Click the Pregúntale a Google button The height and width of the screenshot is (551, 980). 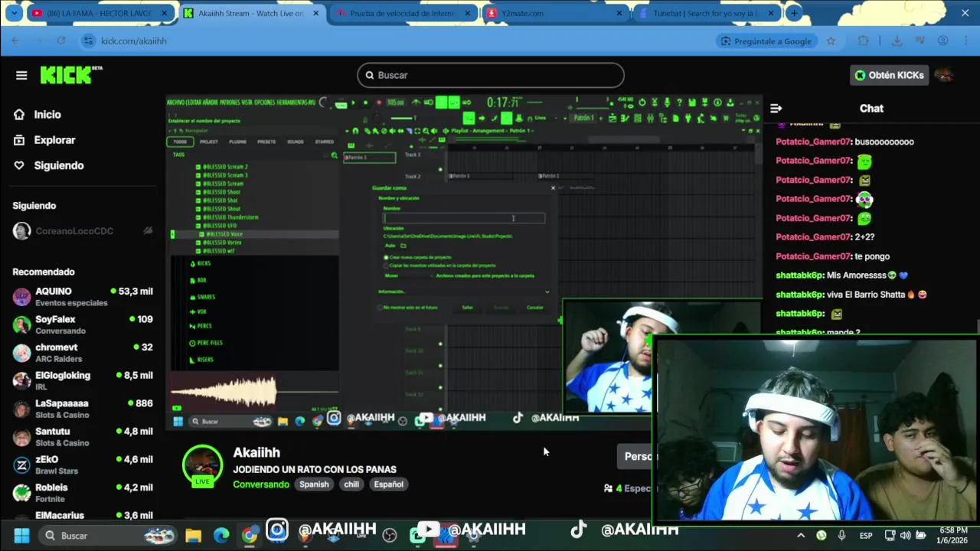point(765,41)
